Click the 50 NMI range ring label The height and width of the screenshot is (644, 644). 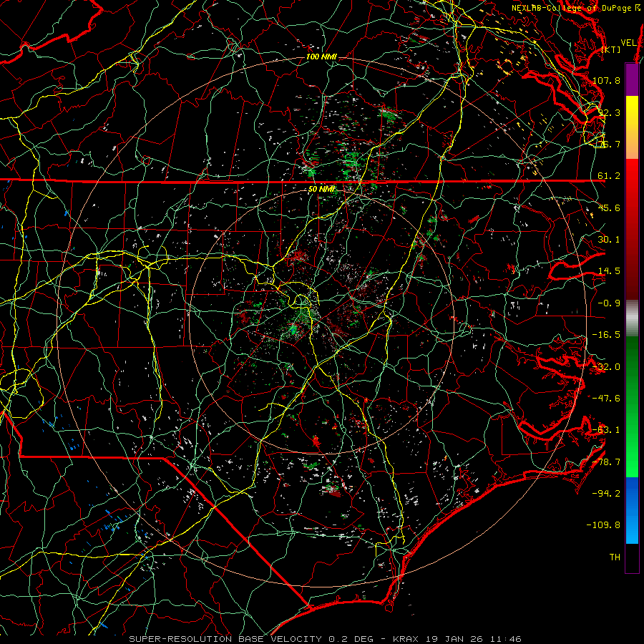pyautogui.click(x=321, y=190)
